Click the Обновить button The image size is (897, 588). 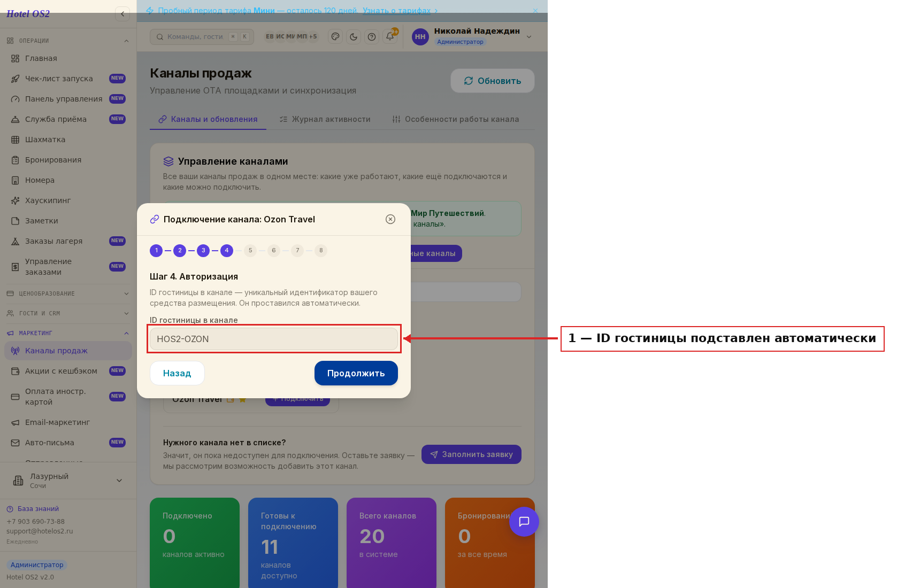(493, 81)
